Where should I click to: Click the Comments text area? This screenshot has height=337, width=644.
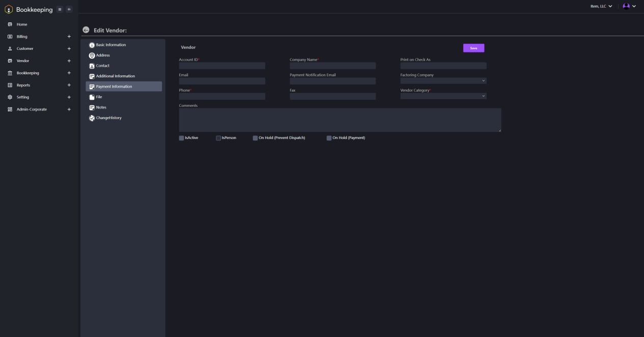[x=340, y=120]
